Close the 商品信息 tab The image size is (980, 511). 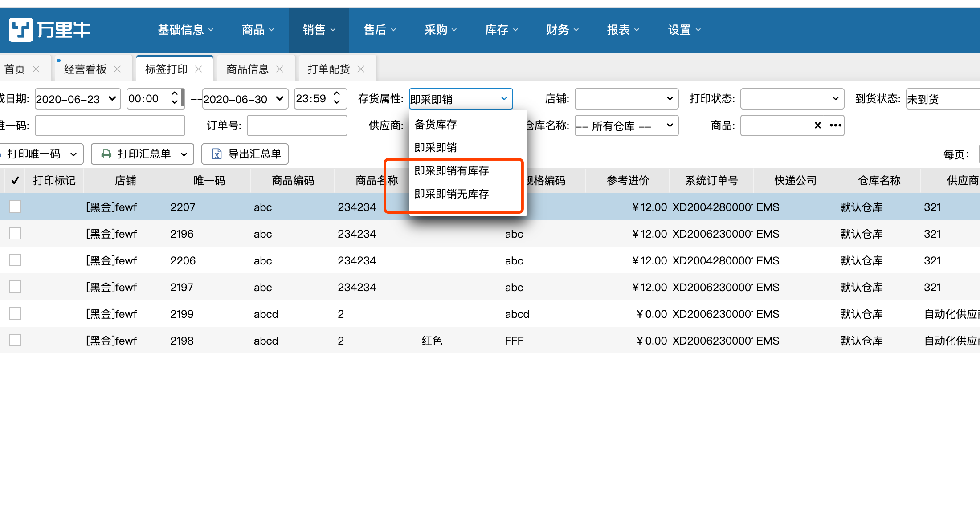pos(280,69)
